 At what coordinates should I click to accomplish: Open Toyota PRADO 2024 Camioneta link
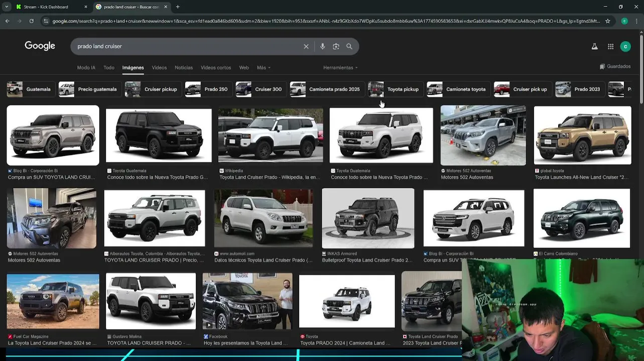coord(345,343)
